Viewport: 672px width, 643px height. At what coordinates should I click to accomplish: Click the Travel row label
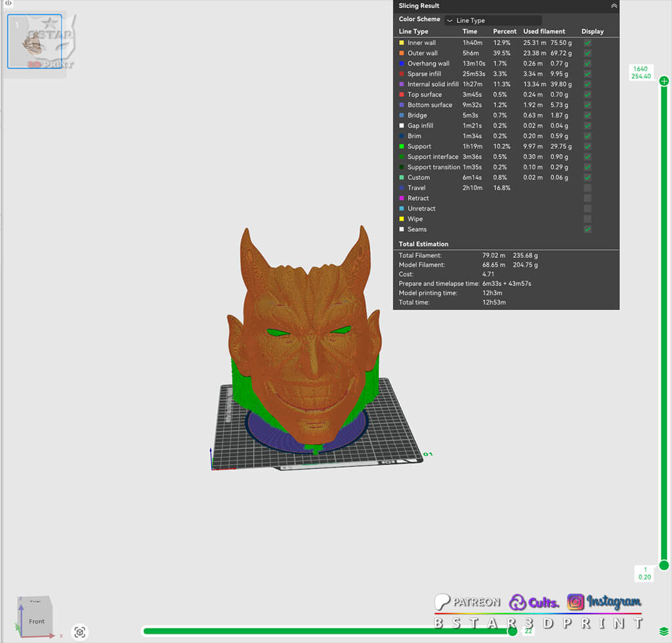[x=416, y=188]
